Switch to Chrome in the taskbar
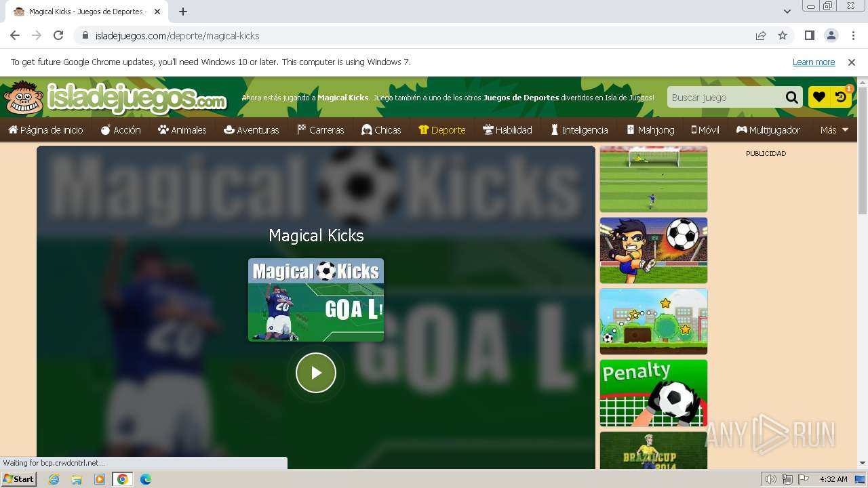This screenshot has width=868, height=488. pos(123,479)
